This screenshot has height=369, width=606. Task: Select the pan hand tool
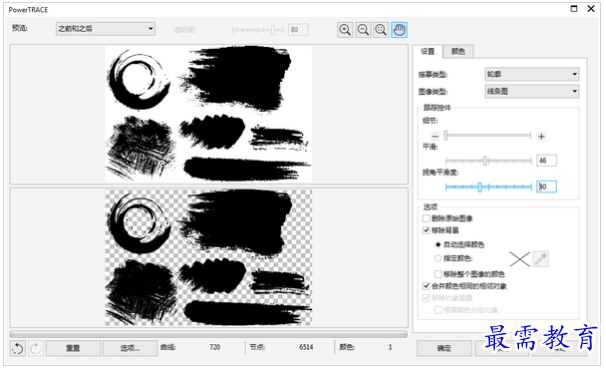[x=399, y=30]
